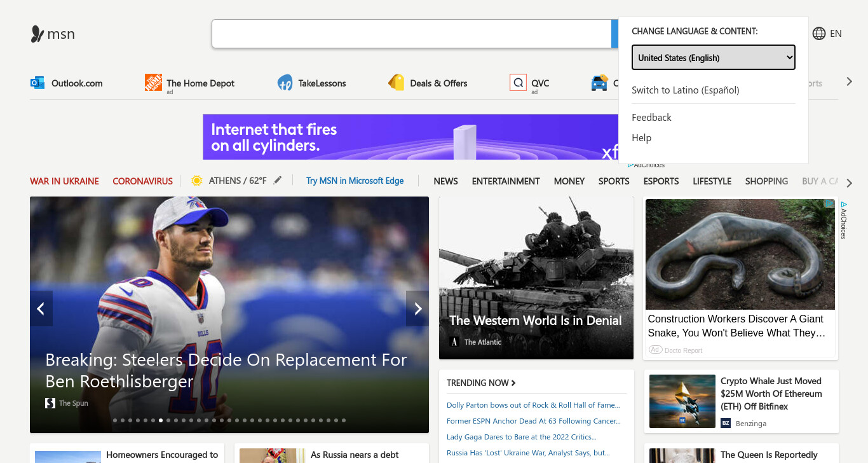Open the Shopping tab

click(x=766, y=181)
